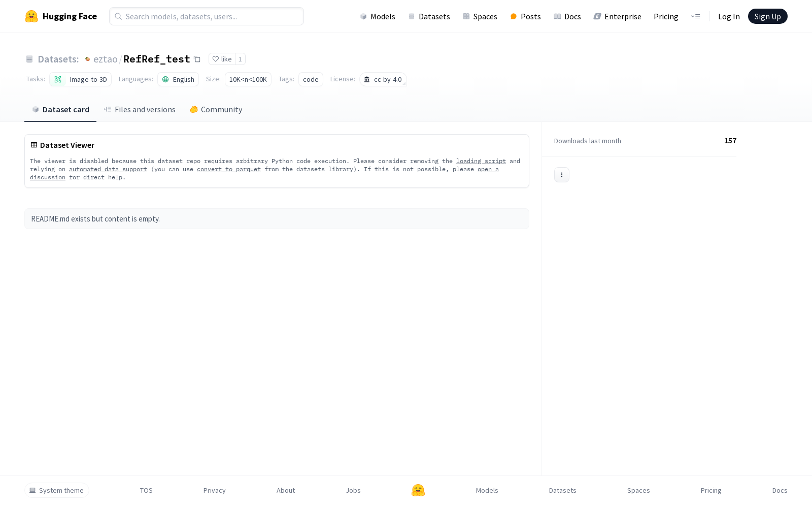This screenshot has height=508, width=812.
Task: Open the three-dot options menu in sidebar
Action: pyautogui.click(x=561, y=175)
